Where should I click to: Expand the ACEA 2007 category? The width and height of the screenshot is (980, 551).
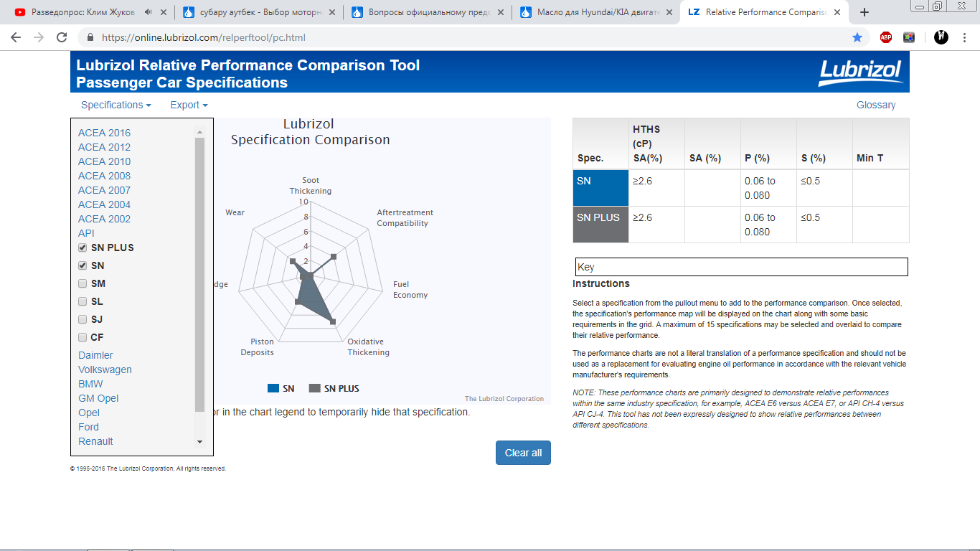pos(105,190)
